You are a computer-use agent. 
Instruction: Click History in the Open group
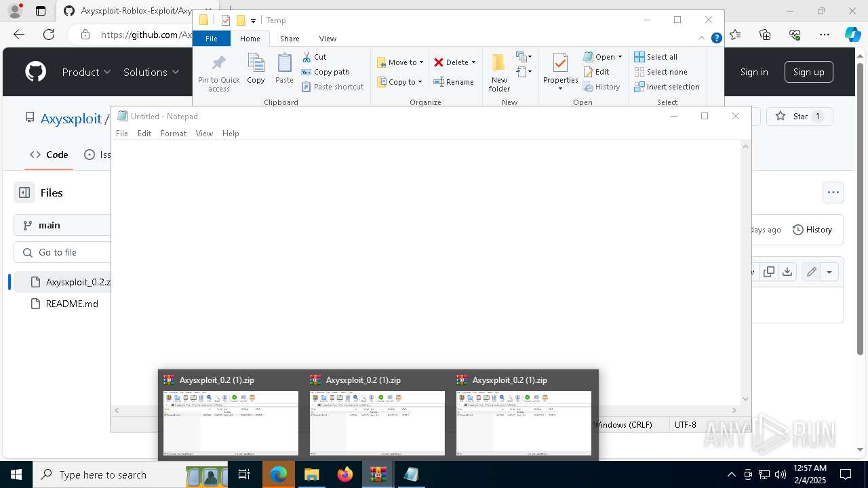(601, 87)
